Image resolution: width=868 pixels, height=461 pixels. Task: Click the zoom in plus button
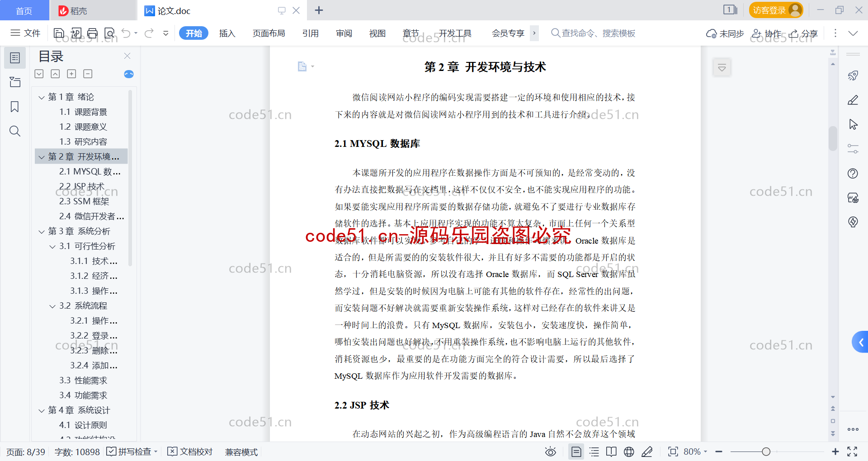pos(835,452)
